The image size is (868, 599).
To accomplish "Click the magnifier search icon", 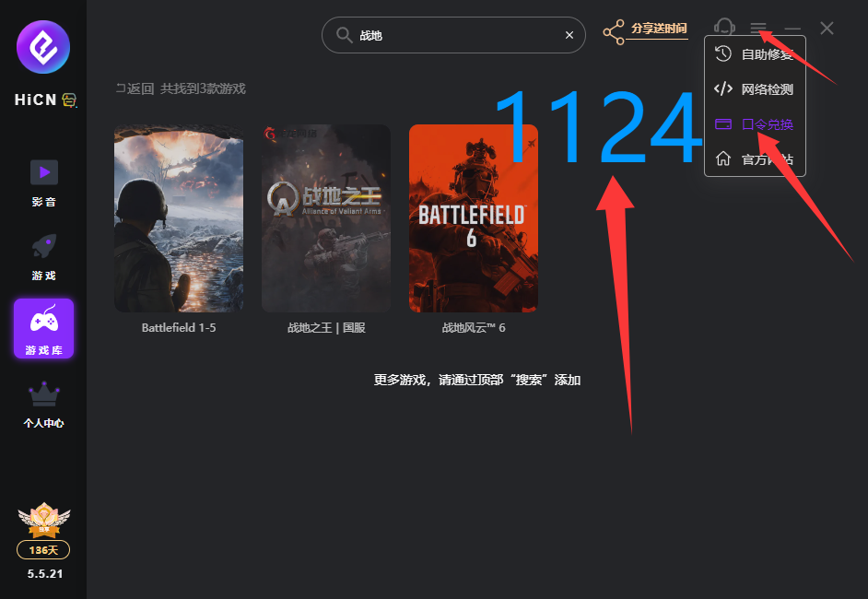I will point(344,35).
